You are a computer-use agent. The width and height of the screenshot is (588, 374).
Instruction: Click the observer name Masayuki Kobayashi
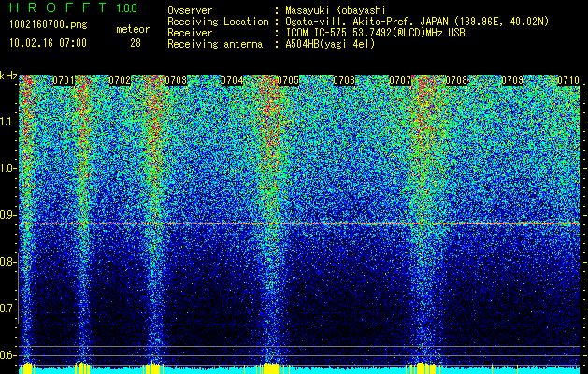336,10
